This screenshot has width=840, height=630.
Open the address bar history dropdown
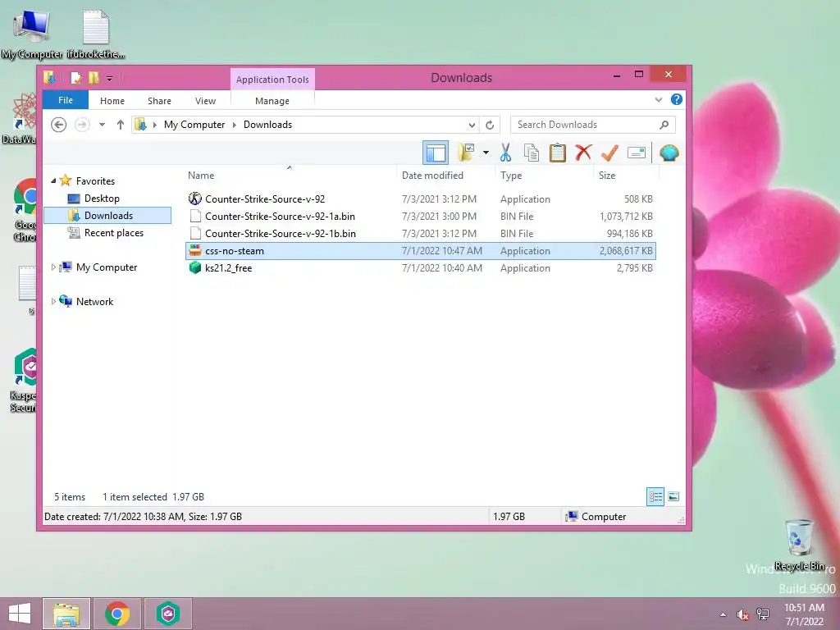[x=472, y=125]
